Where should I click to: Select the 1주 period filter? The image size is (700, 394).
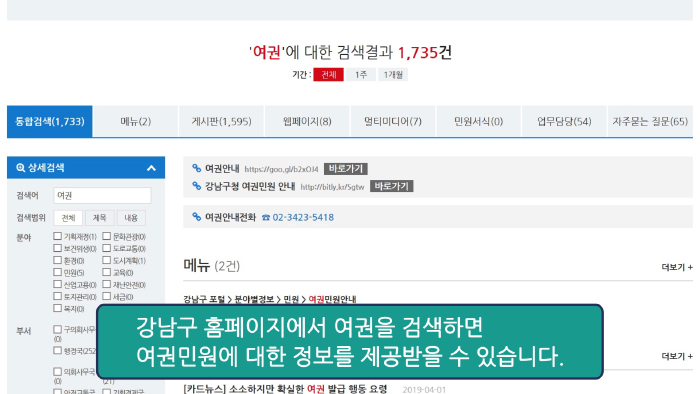pyautogui.click(x=361, y=75)
